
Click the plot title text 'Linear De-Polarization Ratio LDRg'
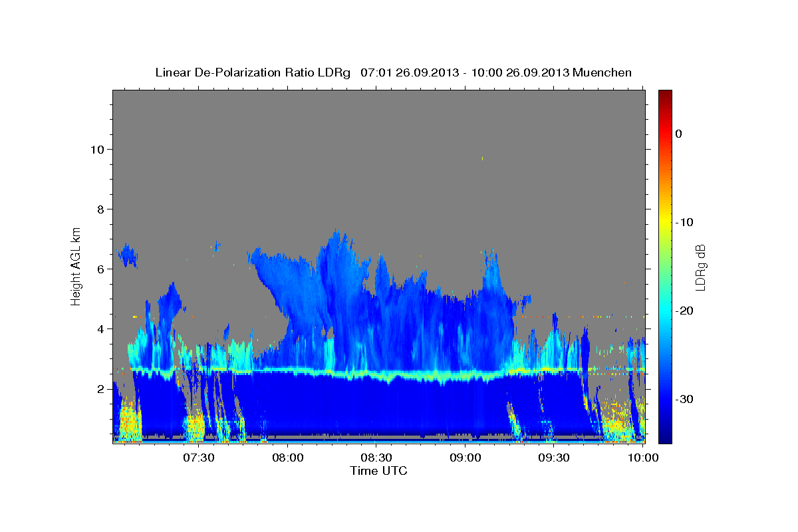252,72
